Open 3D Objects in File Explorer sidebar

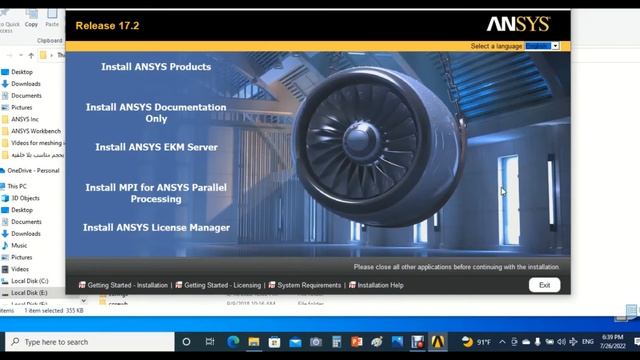[x=25, y=198]
